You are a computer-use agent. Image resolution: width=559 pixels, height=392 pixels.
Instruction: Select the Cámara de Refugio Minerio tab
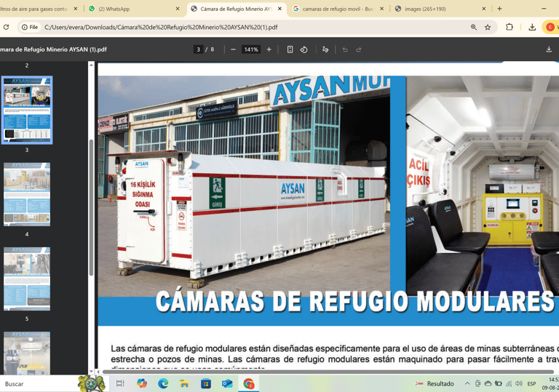pyautogui.click(x=235, y=9)
